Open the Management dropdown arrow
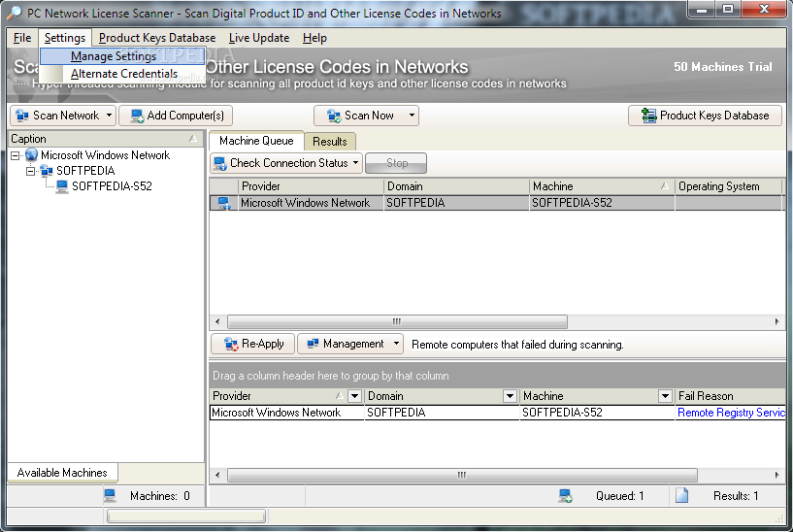 (x=396, y=344)
